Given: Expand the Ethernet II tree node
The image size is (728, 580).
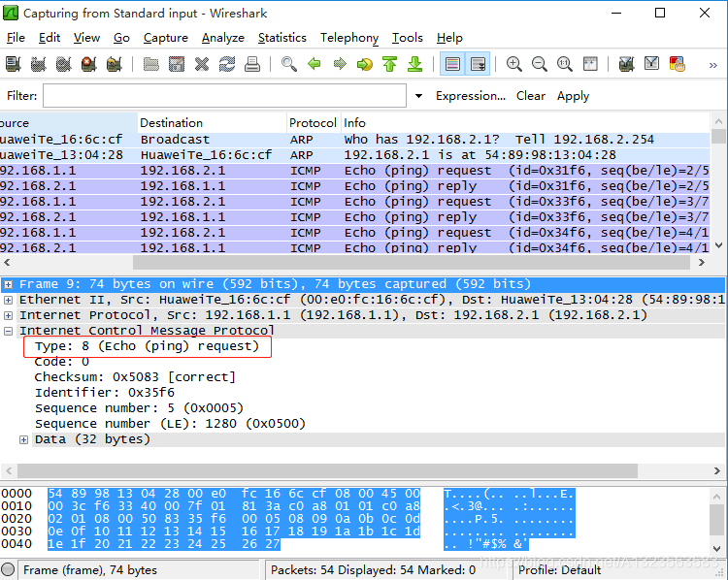Looking at the screenshot, I should 9,301.
